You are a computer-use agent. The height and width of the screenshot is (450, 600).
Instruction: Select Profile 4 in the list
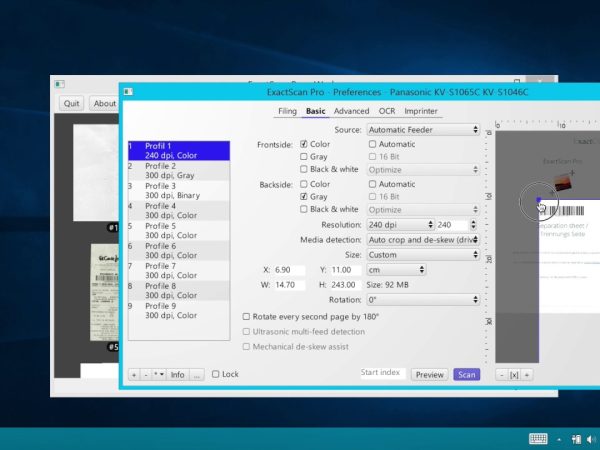(x=179, y=210)
